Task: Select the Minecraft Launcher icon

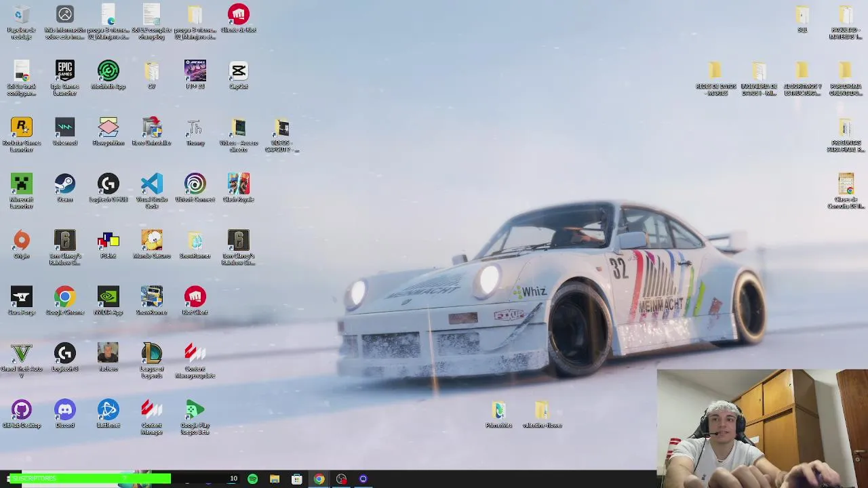Action: (x=21, y=191)
